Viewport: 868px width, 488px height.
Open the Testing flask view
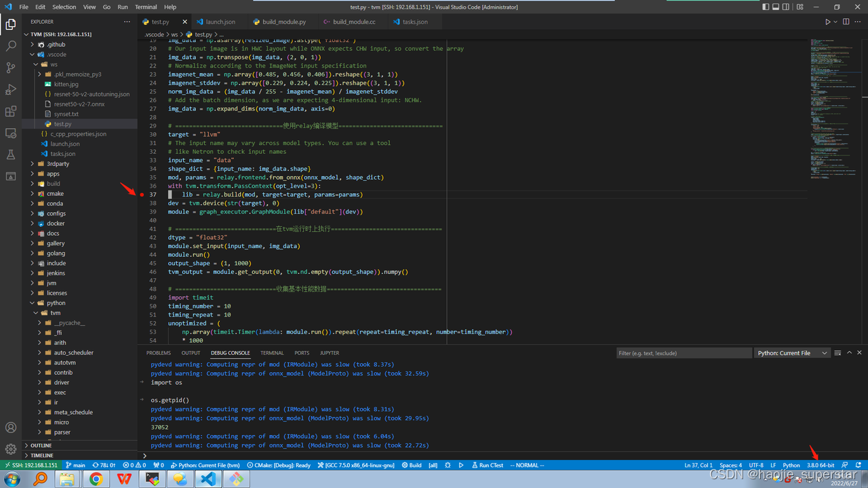11,155
